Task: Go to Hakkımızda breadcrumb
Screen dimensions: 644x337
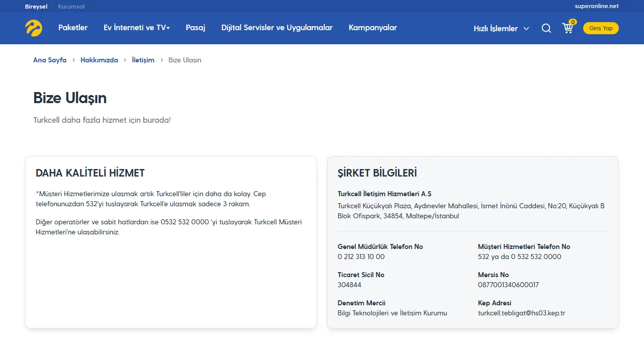Action: (99, 60)
